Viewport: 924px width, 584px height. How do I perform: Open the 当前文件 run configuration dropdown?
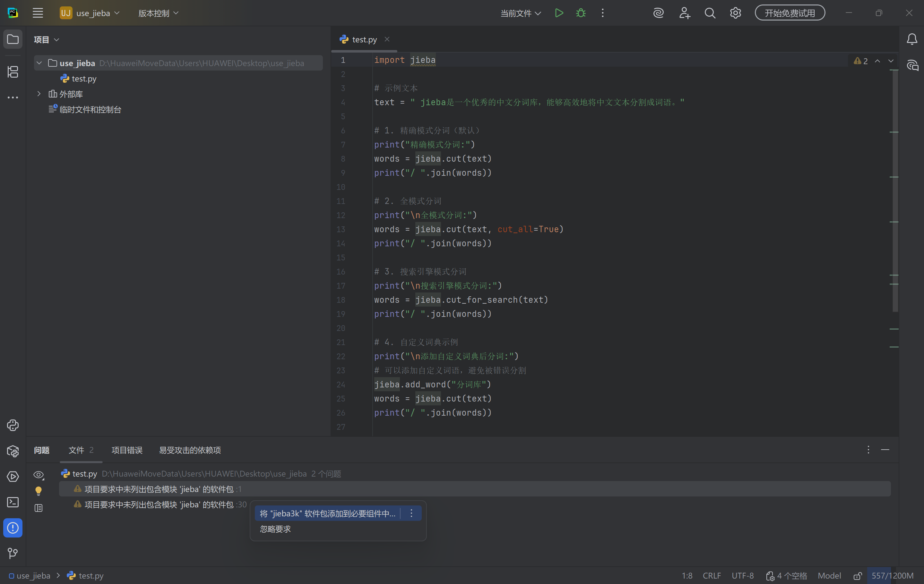[x=520, y=13]
